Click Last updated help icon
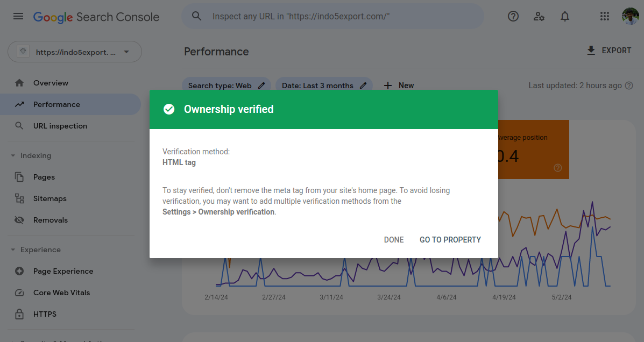The height and width of the screenshot is (342, 644). pyautogui.click(x=629, y=85)
